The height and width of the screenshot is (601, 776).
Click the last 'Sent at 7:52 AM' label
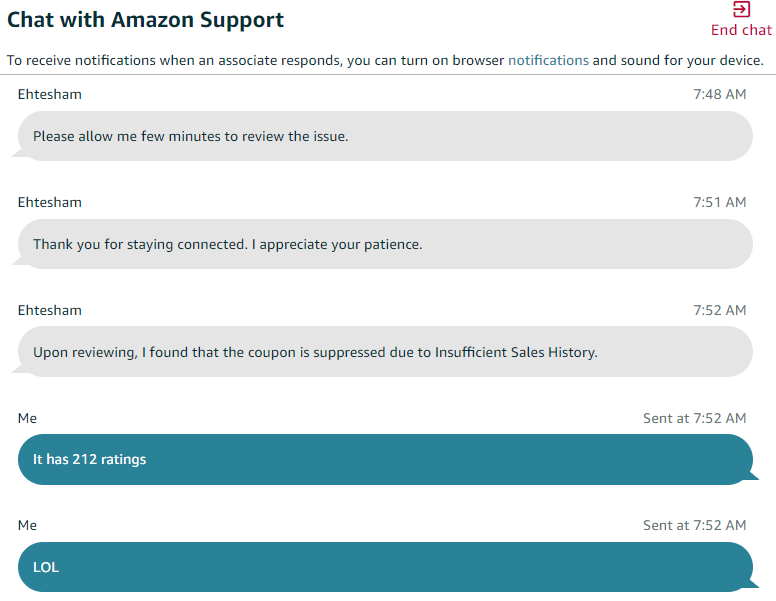(x=694, y=525)
